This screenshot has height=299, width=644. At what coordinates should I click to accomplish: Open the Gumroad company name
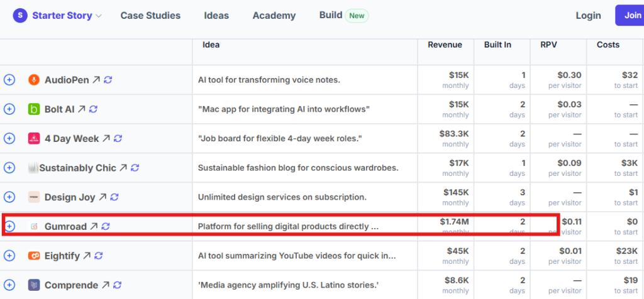[65, 227]
